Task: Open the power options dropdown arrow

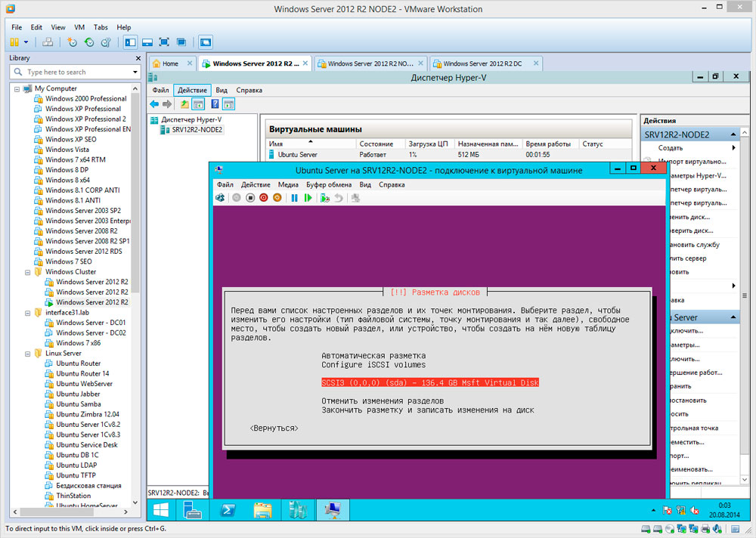Action: [26, 42]
